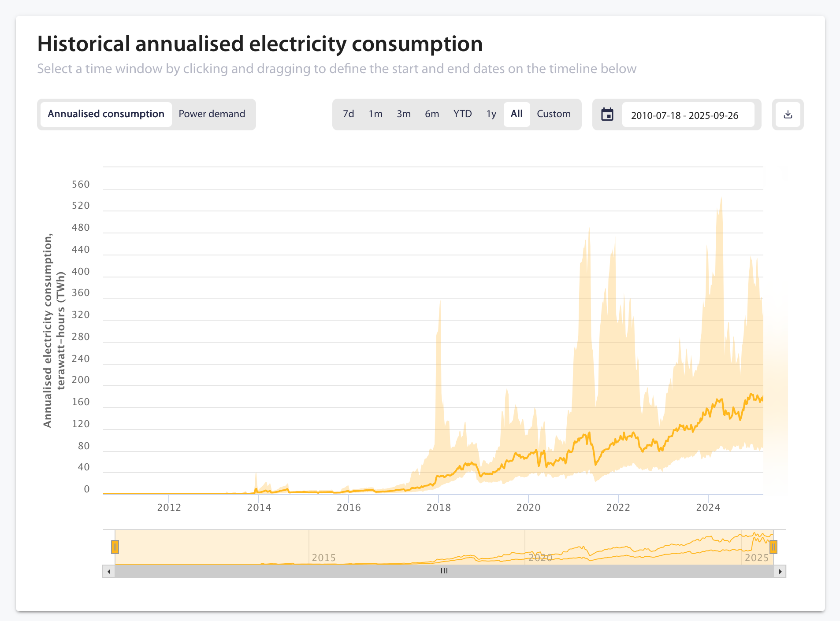
Task: Click the calendar glyph beside the date range field
Action: click(x=608, y=114)
